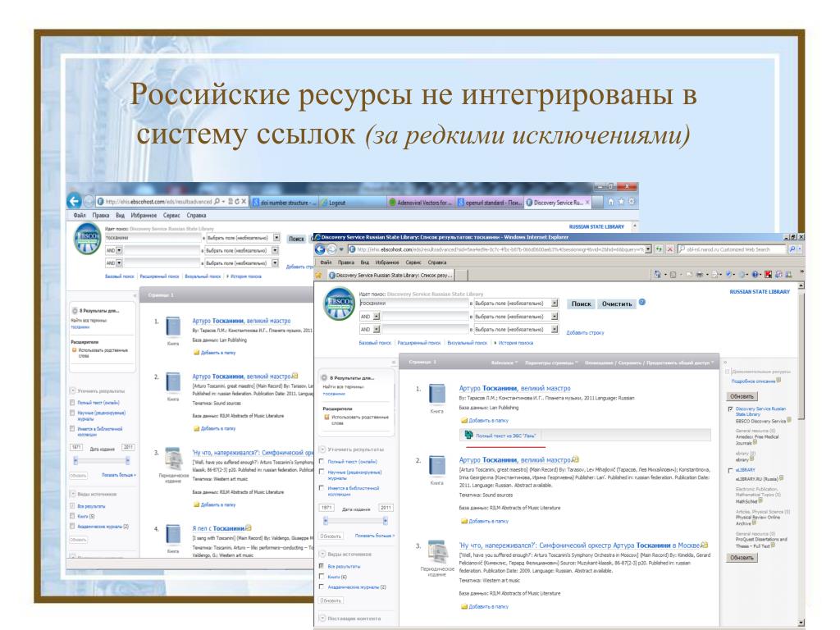840x630 pixels.
Task: Open the Избранное menu in the front window
Action: (x=387, y=262)
